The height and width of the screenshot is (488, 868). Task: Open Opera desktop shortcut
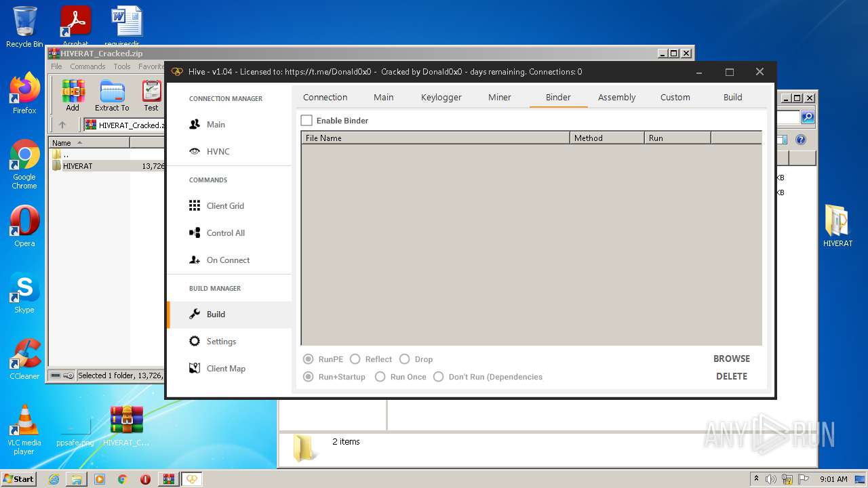(24, 226)
